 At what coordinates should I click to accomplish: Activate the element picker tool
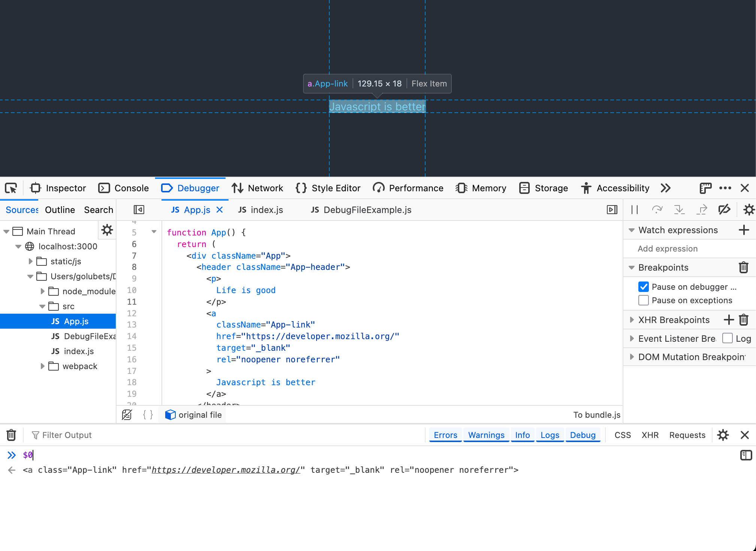coord(10,188)
